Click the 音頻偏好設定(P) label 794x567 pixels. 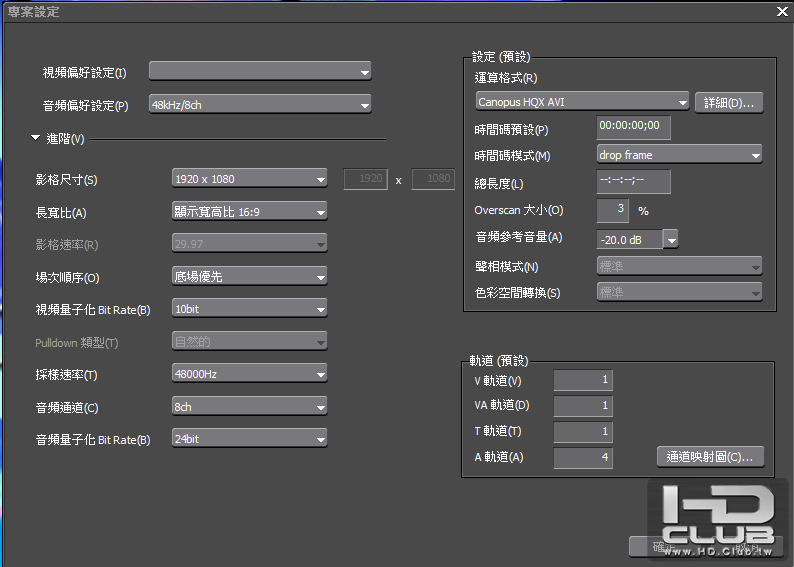pos(86,106)
